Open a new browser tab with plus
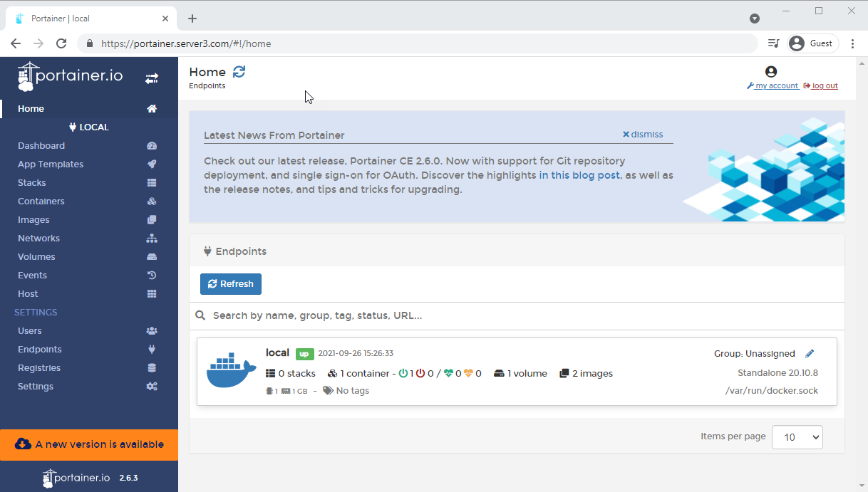 coord(192,19)
